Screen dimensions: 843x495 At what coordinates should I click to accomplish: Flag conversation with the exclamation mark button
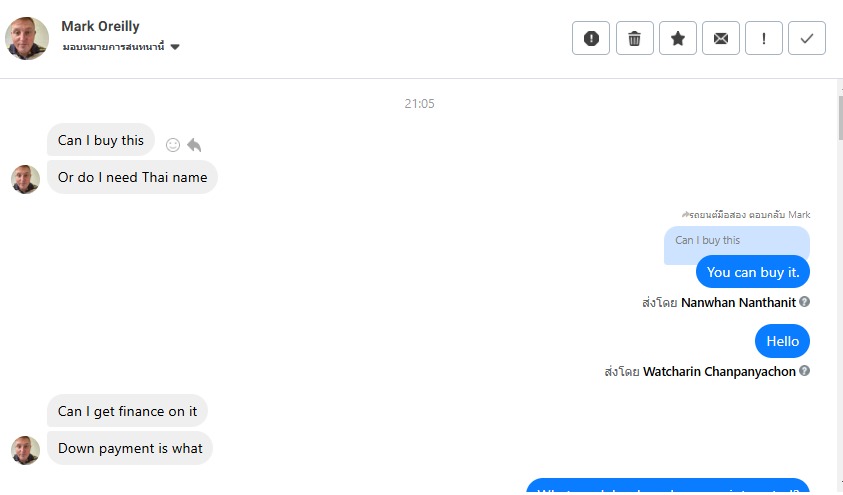pos(764,38)
